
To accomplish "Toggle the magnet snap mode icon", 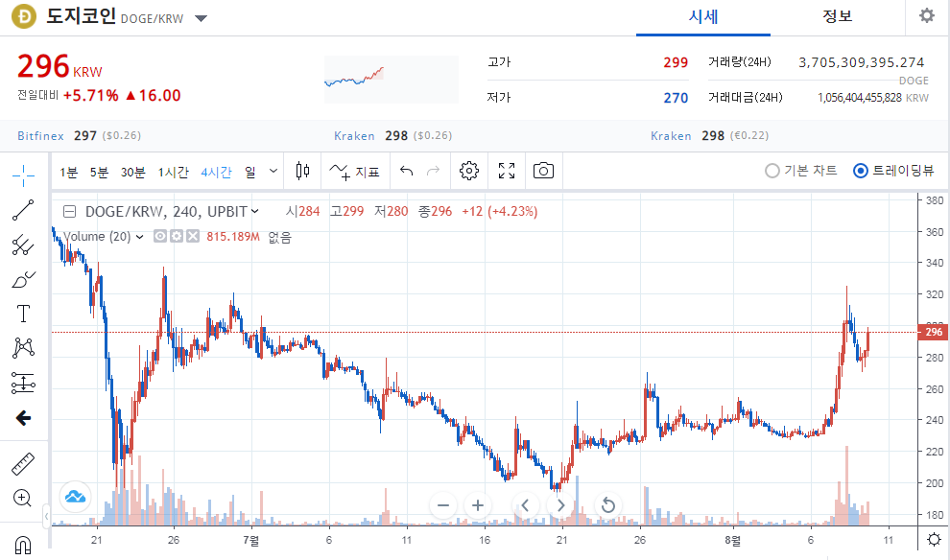I will click(23, 545).
